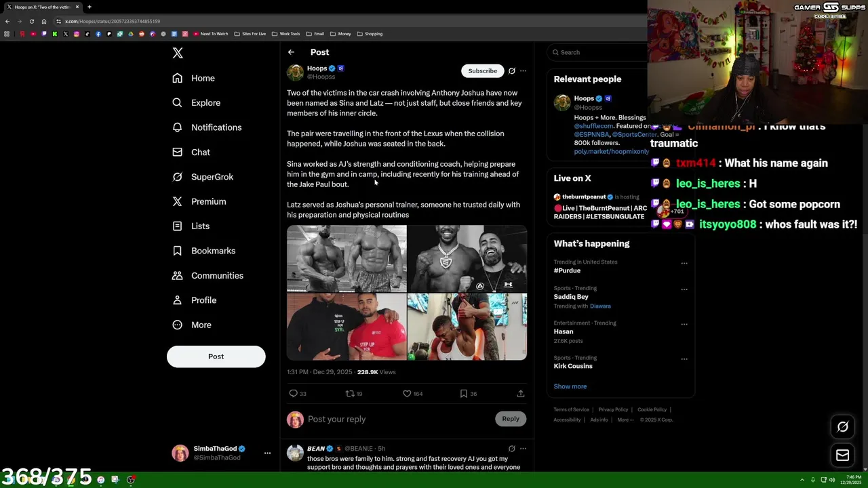
Task: Open the top-right photo with chain necklace
Action: pyautogui.click(x=467, y=258)
